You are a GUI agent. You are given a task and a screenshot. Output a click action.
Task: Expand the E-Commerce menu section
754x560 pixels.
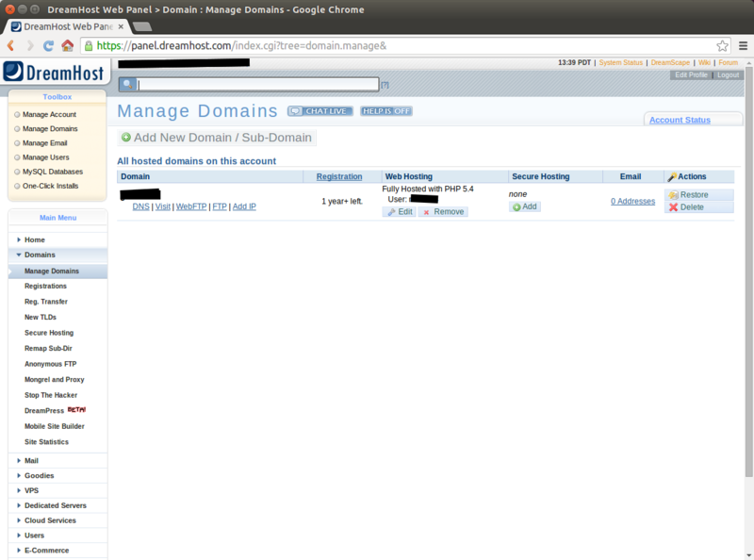pyautogui.click(x=57, y=550)
